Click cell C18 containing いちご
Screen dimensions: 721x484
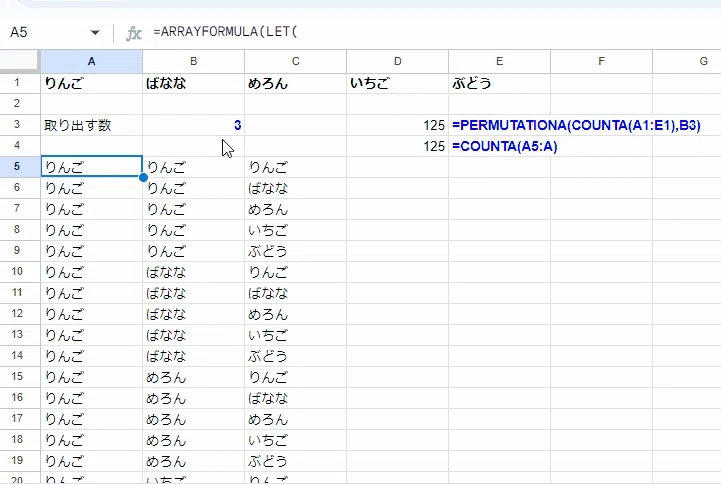(296, 440)
